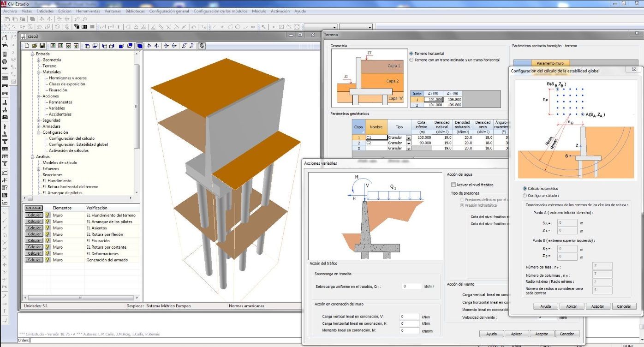This screenshot has width=644, height=347.
Task: Select Terreno con un tramo inclinado radio option
Action: pyautogui.click(x=411, y=60)
